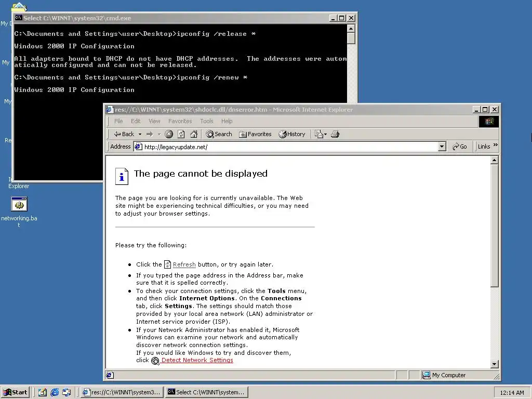The image size is (532, 399).
Task: Click the IE page scrollbar down arrow
Action: tap(495, 364)
